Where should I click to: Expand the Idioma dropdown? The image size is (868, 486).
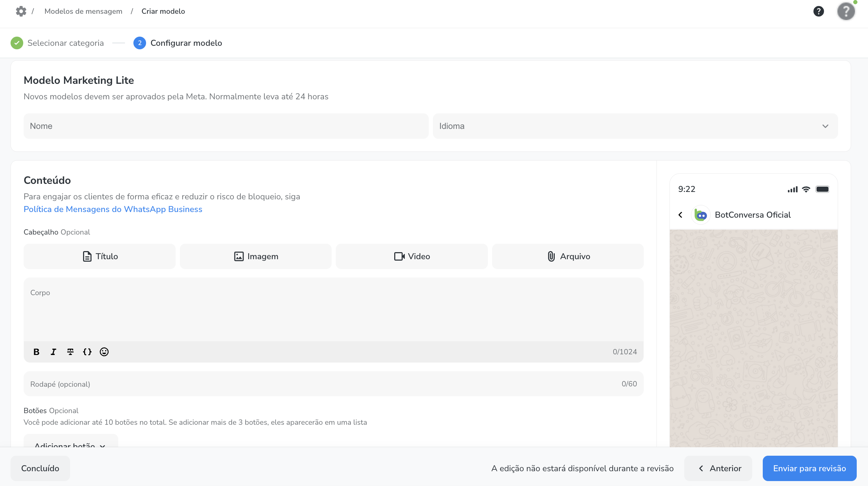point(635,126)
